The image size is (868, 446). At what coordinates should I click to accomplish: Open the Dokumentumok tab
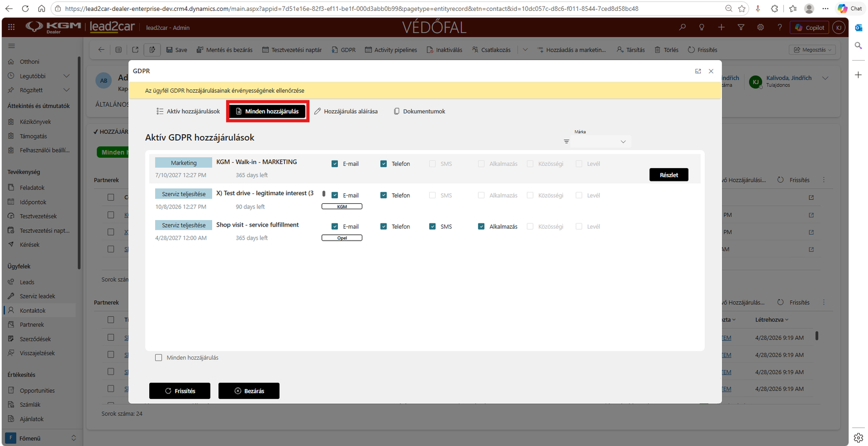[419, 111]
